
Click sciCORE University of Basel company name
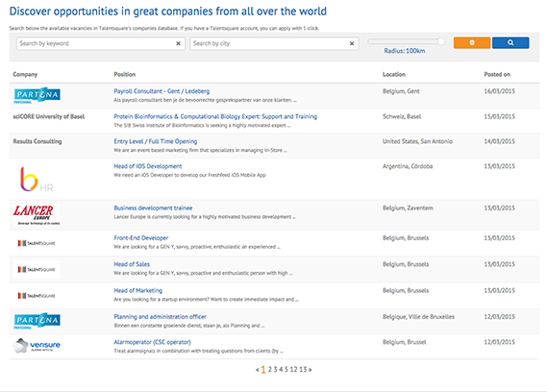(49, 116)
